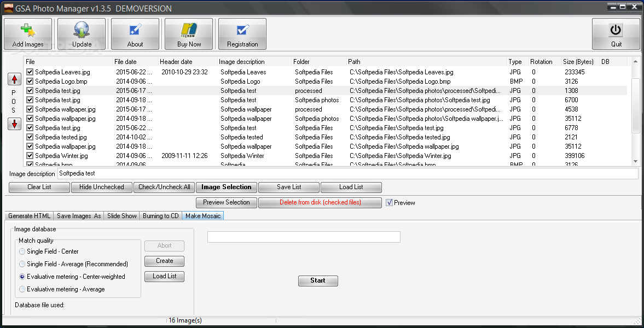Open the Registration toolbar icon
The image size is (644, 328).
(242, 34)
